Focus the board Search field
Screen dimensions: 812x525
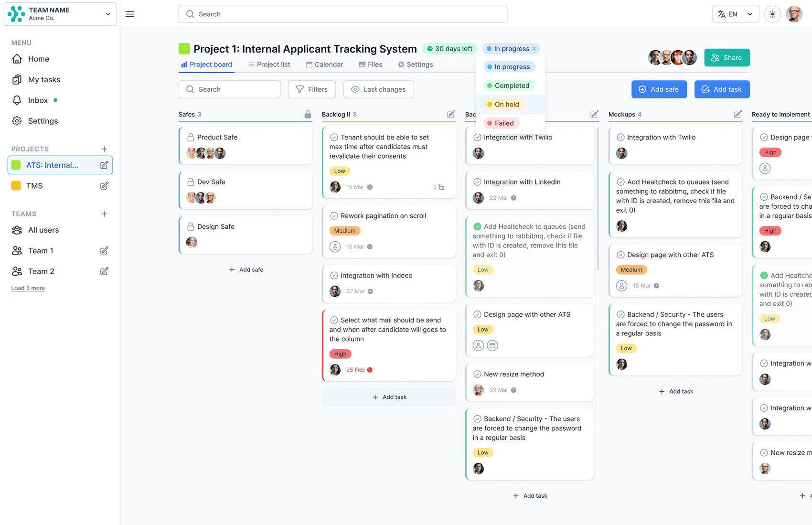pyautogui.click(x=229, y=89)
